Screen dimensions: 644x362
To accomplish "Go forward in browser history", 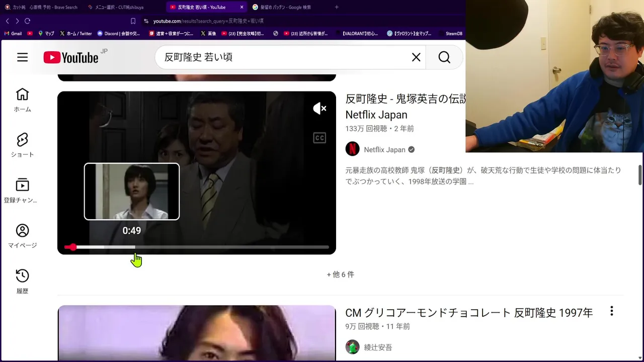I will click(17, 21).
